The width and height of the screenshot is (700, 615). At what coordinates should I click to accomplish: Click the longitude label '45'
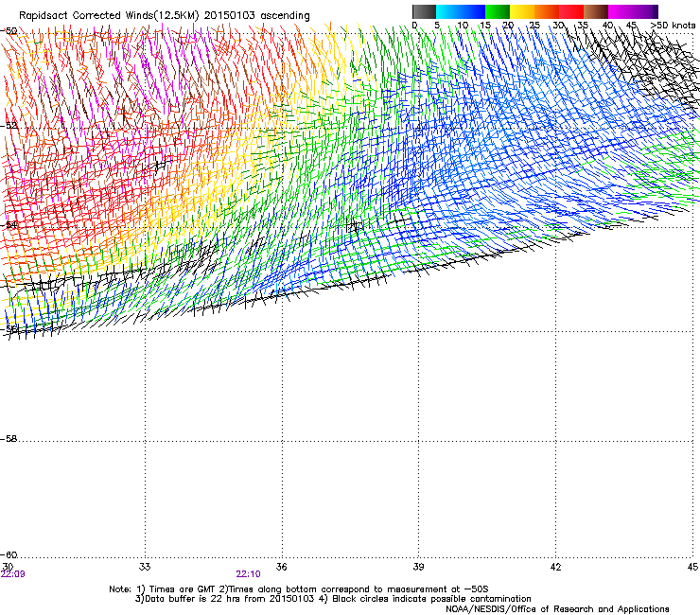tap(692, 567)
